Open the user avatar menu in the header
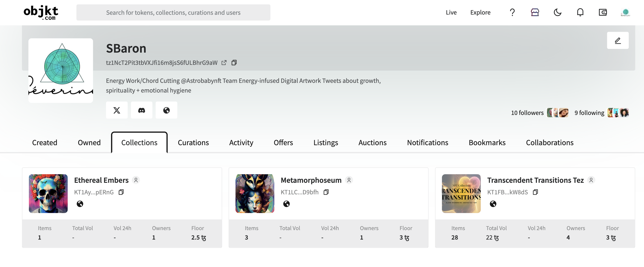 [x=625, y=12]
